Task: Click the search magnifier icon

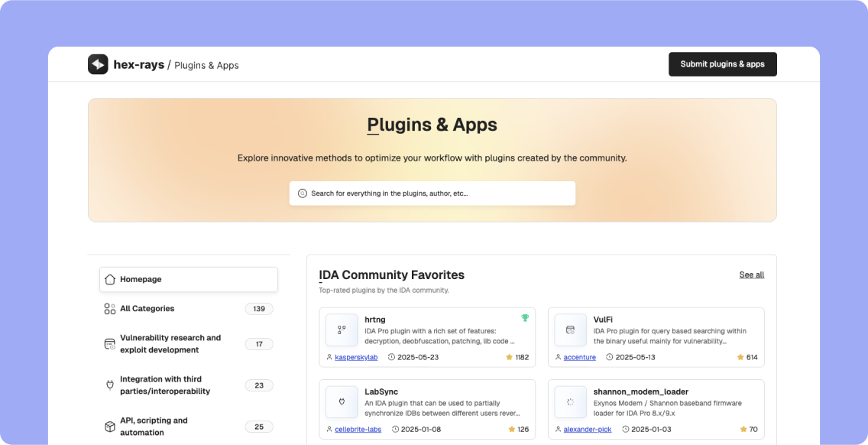Action: (x=302, y=193)
